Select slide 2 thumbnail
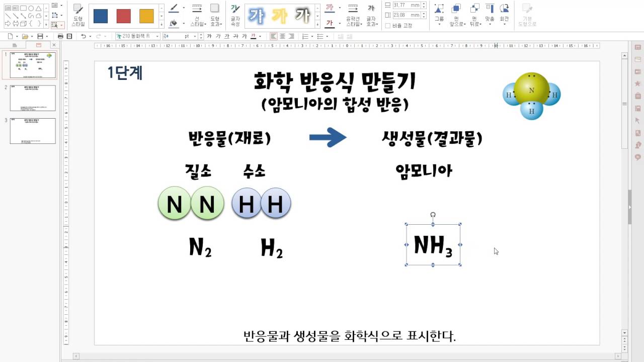The width and height of the screenshot is (644, 362). pyautogui.click(x=33, y=98)
